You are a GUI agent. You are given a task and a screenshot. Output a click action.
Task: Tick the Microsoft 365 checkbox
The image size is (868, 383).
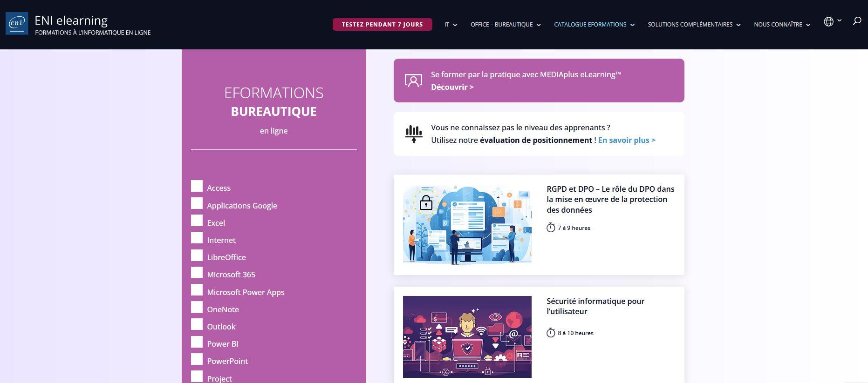tap(197, 273)
